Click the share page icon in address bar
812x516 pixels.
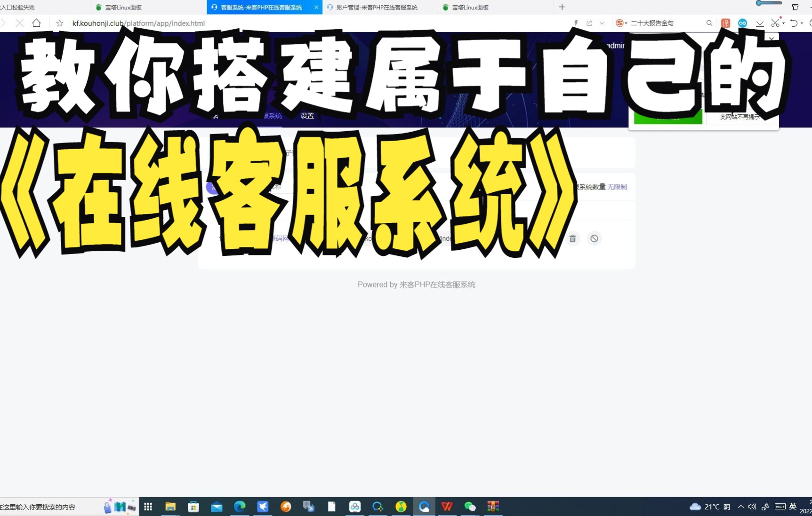589,23
